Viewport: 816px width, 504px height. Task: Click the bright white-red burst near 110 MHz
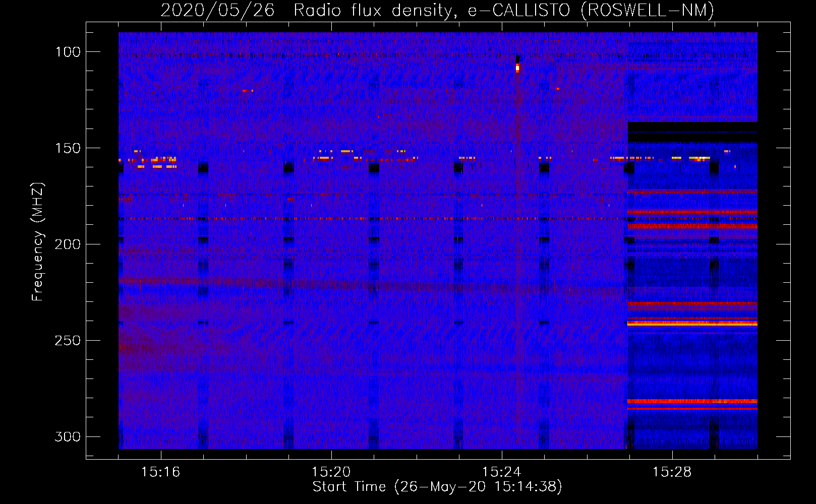tap(517, 68)
